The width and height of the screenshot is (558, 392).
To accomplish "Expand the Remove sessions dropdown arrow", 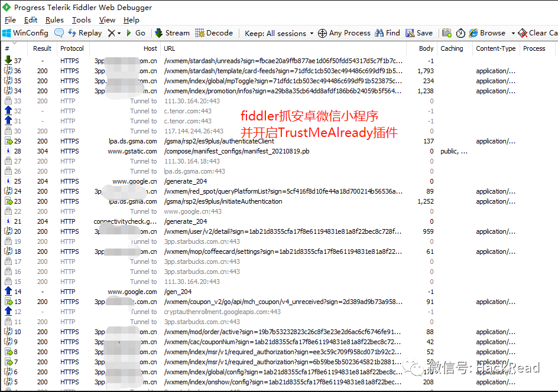I will point(119,34).
